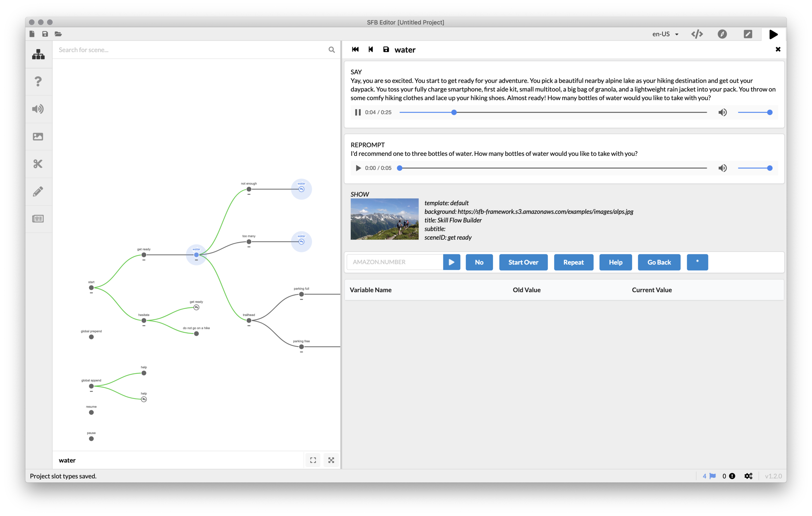Click the Search for scene field
The width and height of the screenshot is (812, 516).
click(x=191, y=50)
